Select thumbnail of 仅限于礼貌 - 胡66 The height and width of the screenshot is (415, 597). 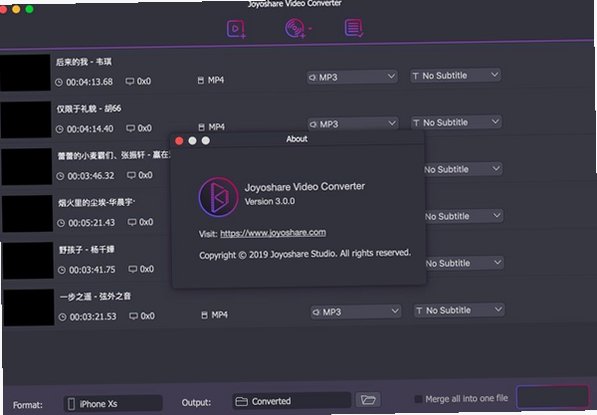click(x=26, y=119)
